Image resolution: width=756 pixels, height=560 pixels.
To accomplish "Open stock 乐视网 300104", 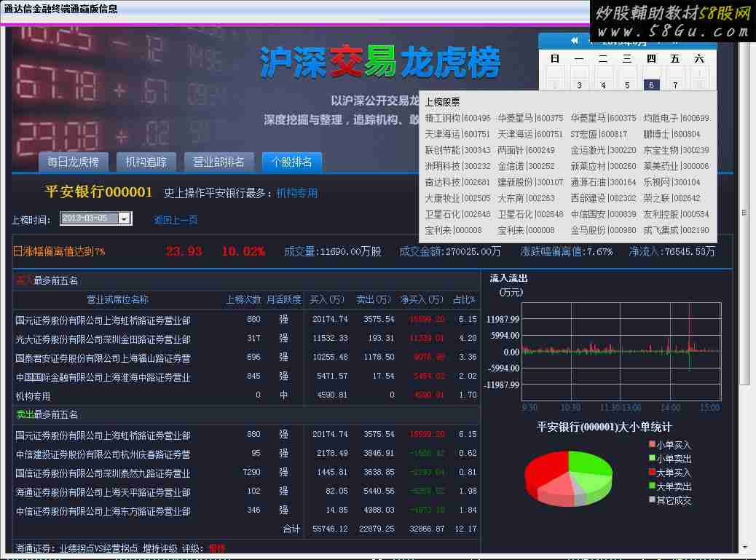I will point(672,182).
